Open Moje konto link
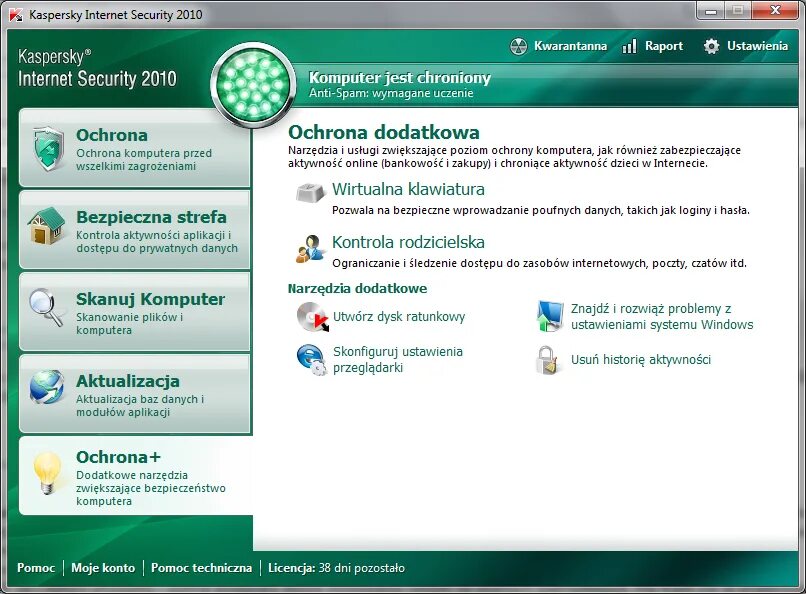Screen dimensions: 806x594 tap(103, 568)
